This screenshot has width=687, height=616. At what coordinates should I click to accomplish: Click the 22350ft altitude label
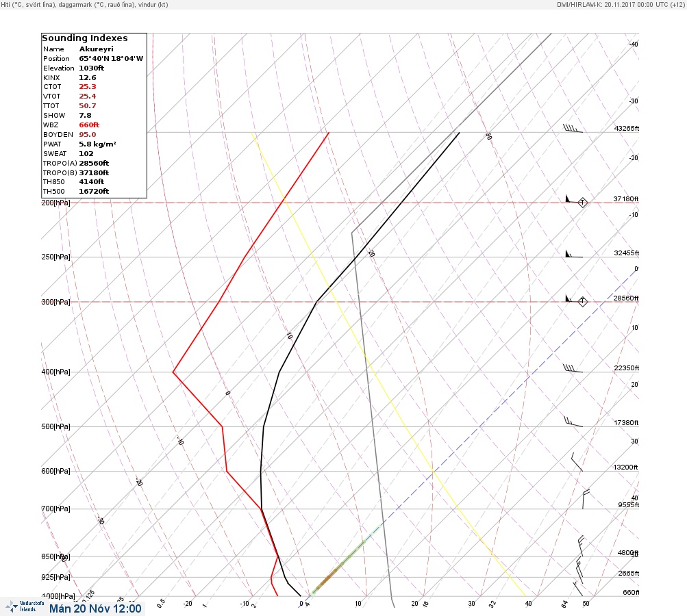(627, 368)
